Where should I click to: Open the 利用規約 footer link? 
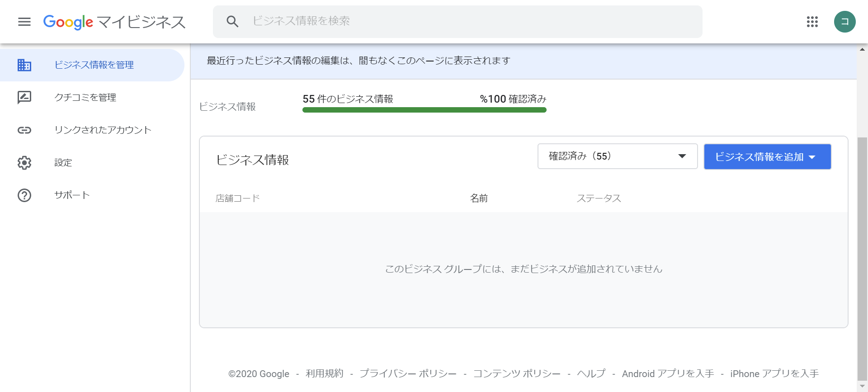pyautogui.click(x=324, y=373)
